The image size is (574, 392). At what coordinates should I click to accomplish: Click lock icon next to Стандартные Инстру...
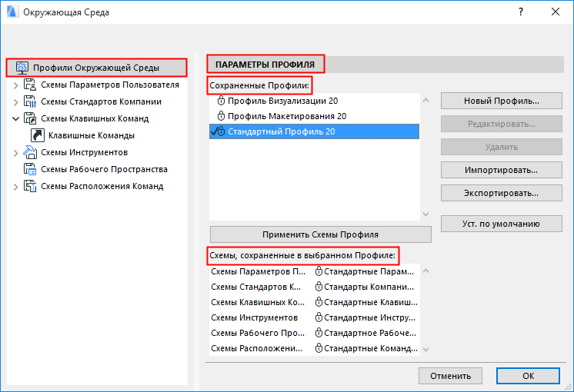point(319,317)
